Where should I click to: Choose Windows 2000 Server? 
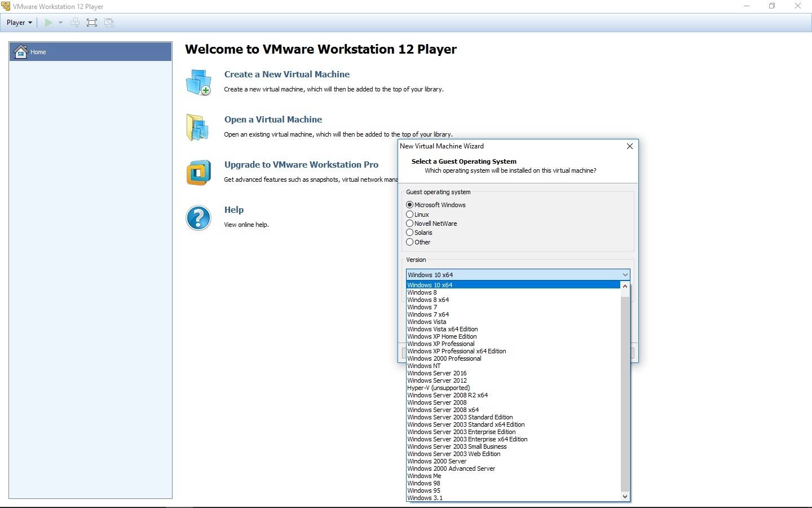click(513, 461)
